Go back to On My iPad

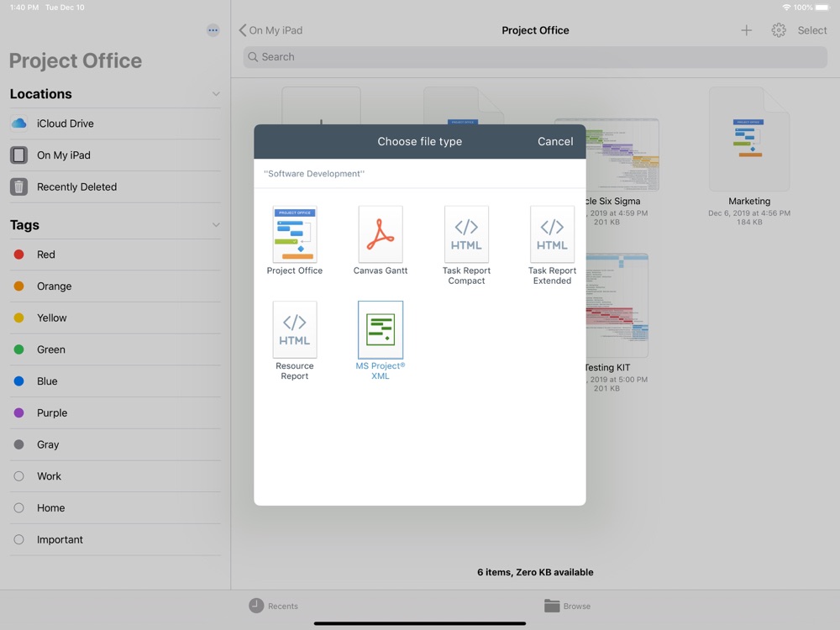pyautogui.click(x=270, y=30)
